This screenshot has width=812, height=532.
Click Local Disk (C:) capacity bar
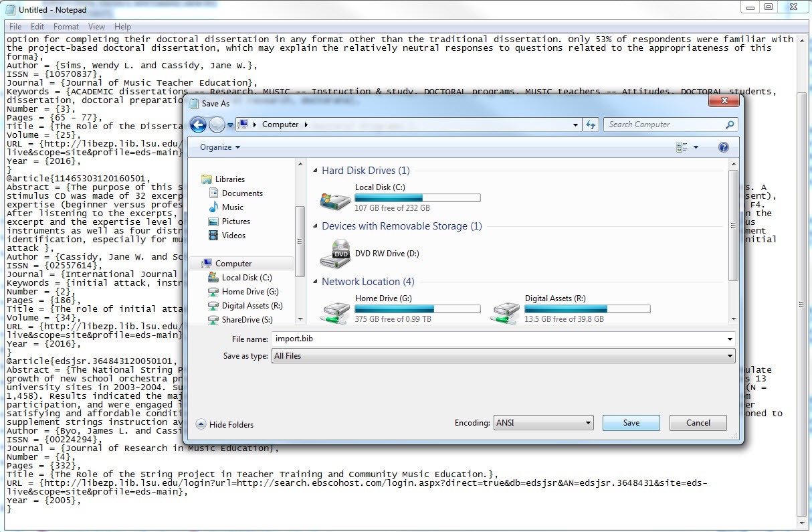click(417, 198)
